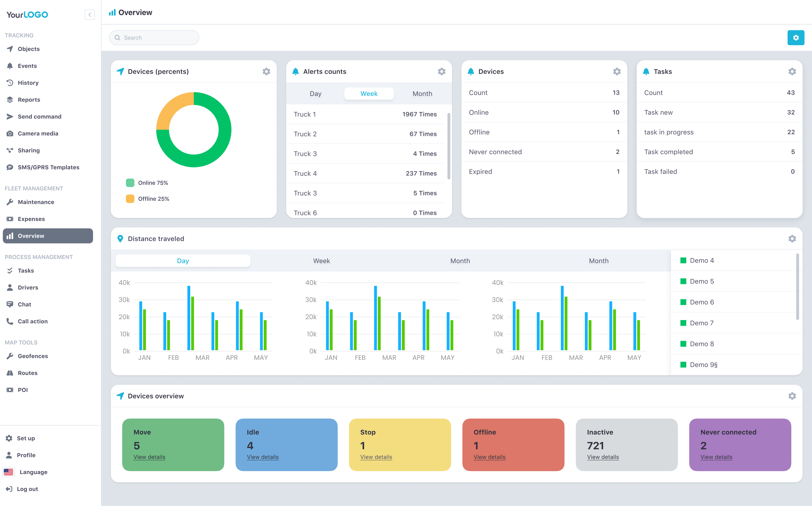812x506 pixels.
Task: Switch Alerts counts to Month tab
Action: tap(422, 94)
